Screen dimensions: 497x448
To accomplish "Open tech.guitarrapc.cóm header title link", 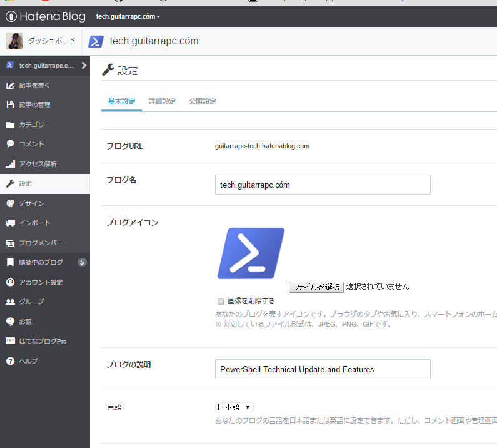I will 154,41.
